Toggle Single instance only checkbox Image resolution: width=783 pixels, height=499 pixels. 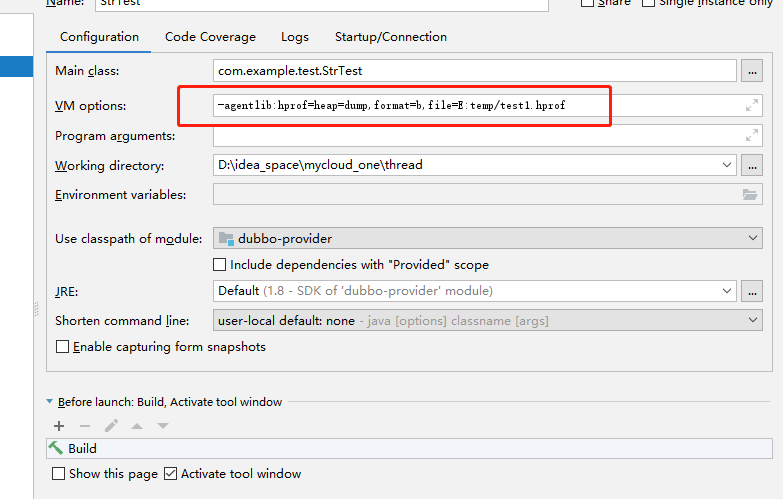(x=648, y=2)
